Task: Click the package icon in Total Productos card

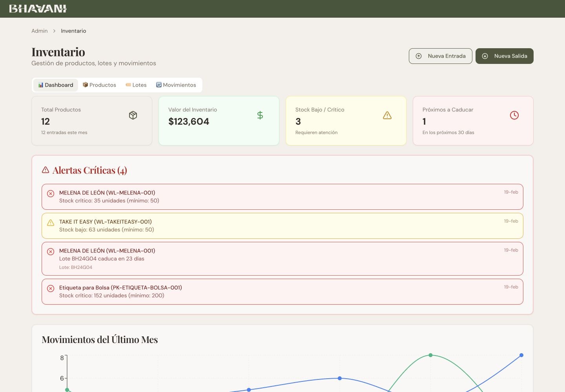Action: click(133, 115)
